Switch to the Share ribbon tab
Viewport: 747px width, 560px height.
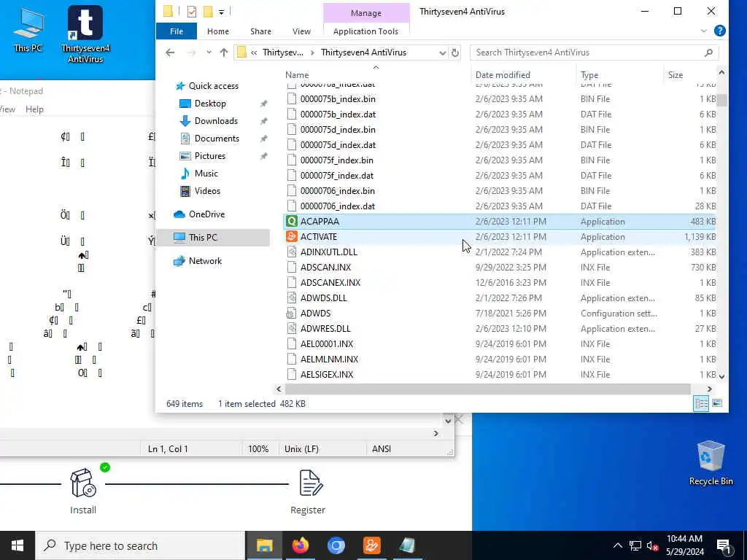pos(260,31)
